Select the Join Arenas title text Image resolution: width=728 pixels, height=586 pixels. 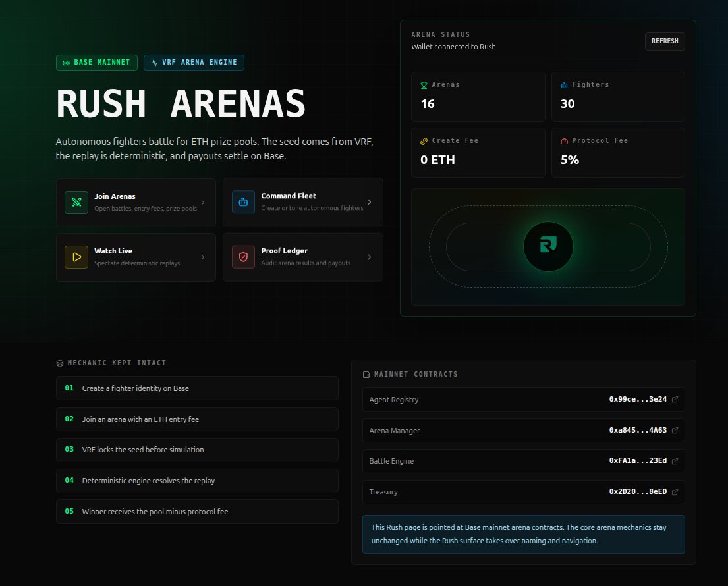(x=115, y=196)
